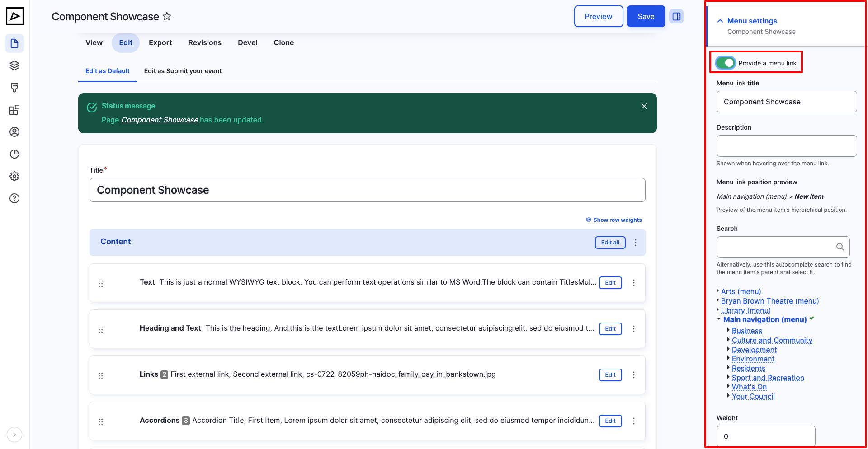The image size is (868, 449).
Task: Disable the Provide a menu link toggle
Action: click(725, 63)
